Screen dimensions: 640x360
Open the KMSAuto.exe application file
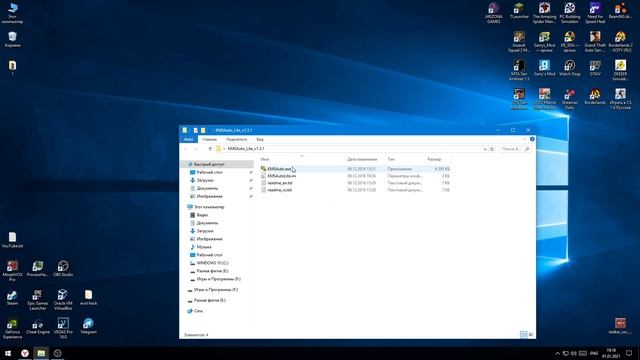pos(280,169)
